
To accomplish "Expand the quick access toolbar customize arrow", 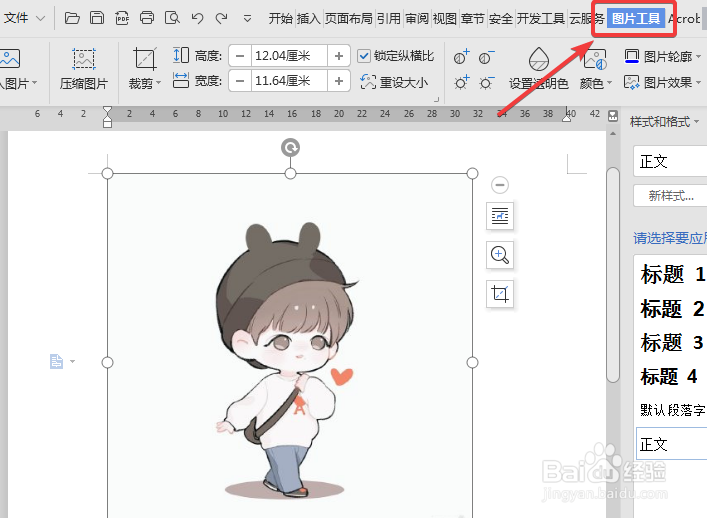I will (247, 18).
